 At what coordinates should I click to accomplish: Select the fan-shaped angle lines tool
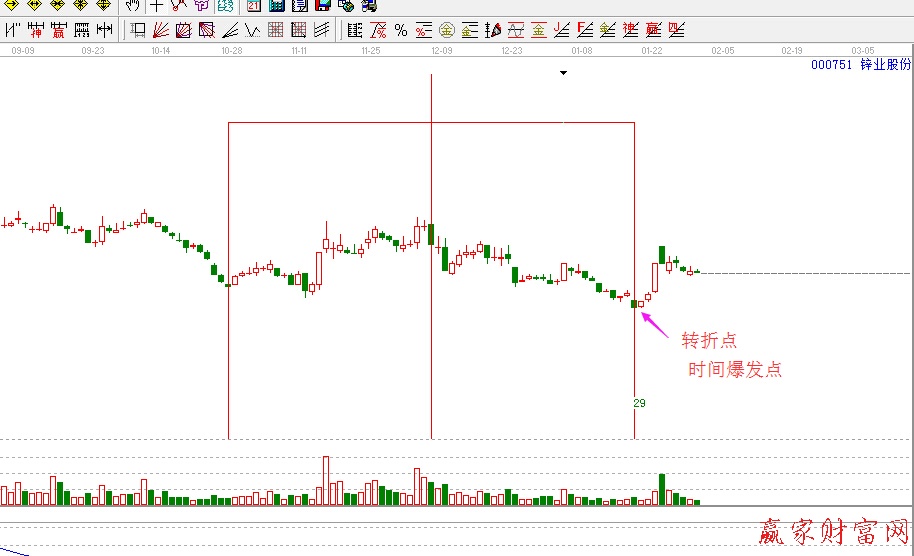pyautogui.click(x=160, y=30)
